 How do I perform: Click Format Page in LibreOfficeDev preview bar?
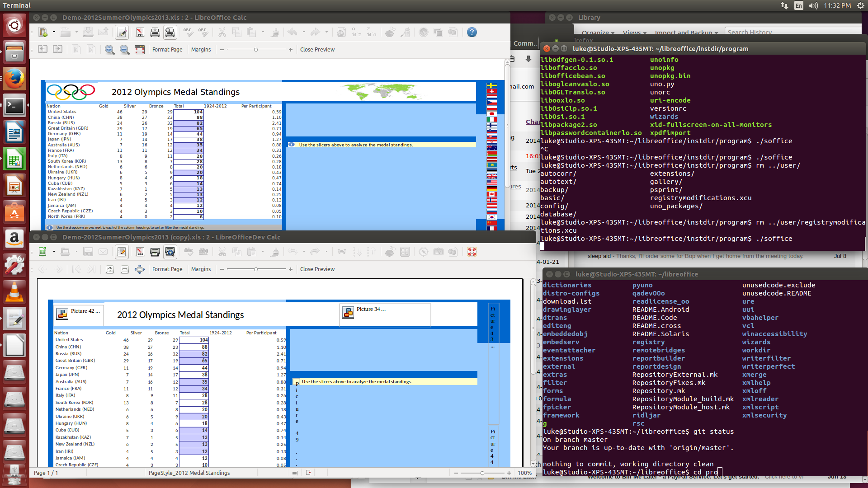pyautogui.click(x=167, y=269)
